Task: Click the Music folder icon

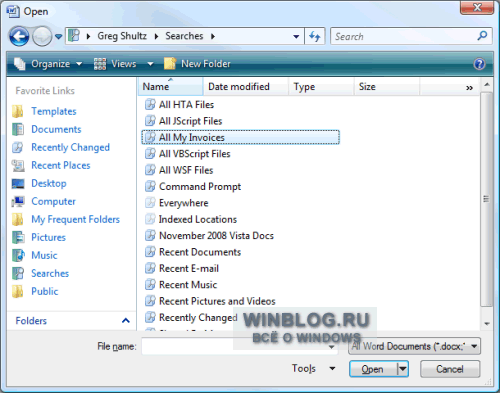Action: point(18,256)
